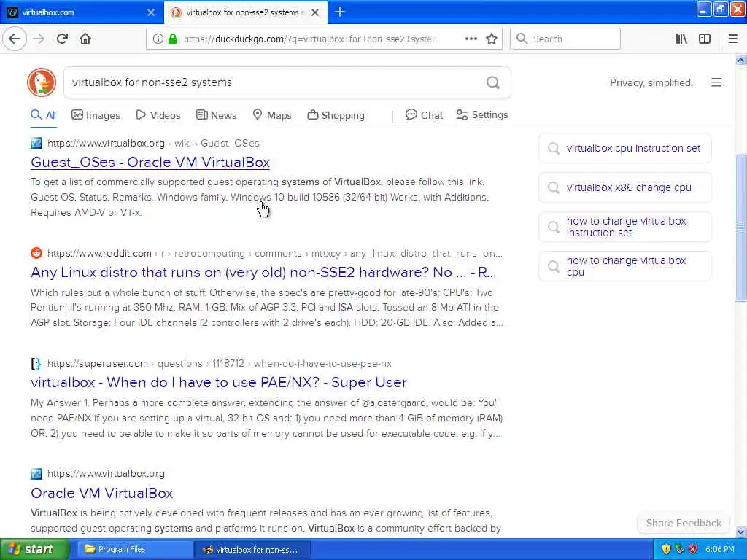Search suggestion: virtualbox cpu instruction set
This screenshot has width=747, height=560.
click(624, 148)
